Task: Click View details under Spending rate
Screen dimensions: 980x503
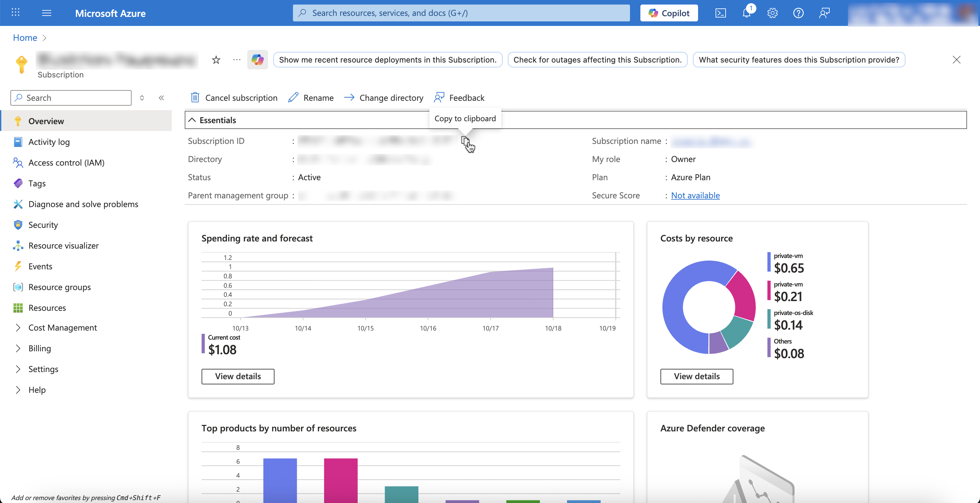Action: click(x=238, y=376)
